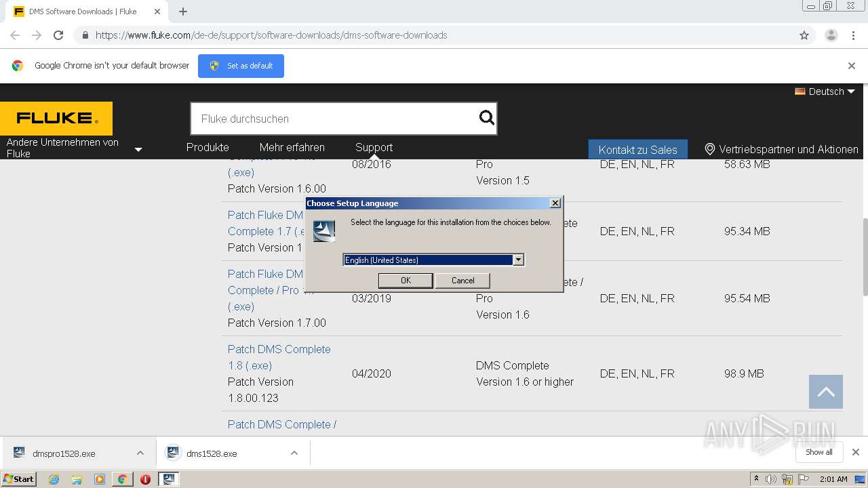
Task: Click the 98.9 MB size cell
Action: click(744, 373)
